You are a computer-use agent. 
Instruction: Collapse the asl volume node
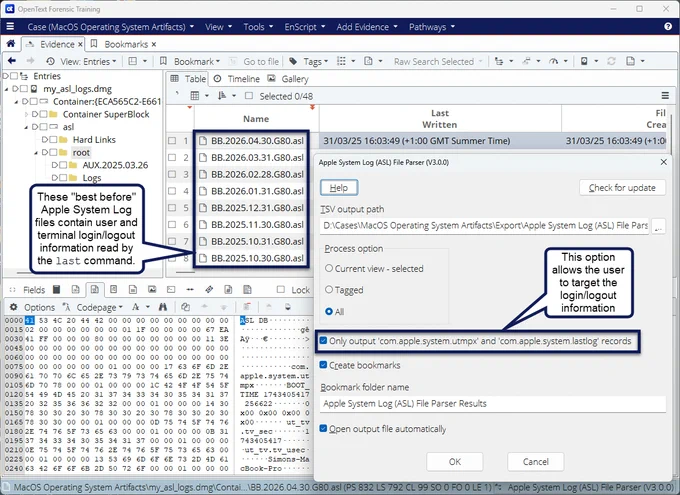(26, 127)
